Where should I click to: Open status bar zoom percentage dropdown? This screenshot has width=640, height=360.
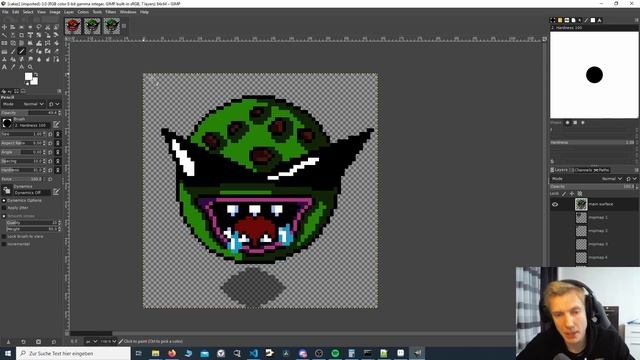(x=109, y=341)
